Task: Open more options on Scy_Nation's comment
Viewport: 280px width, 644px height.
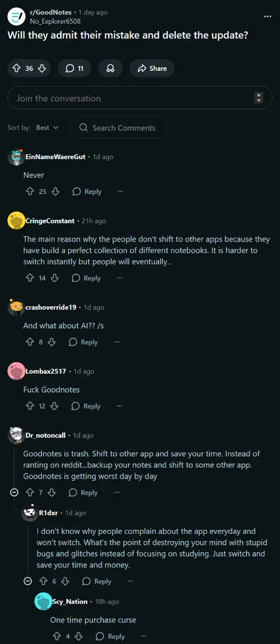Action: pyautogui.click(x=143, y=636)
